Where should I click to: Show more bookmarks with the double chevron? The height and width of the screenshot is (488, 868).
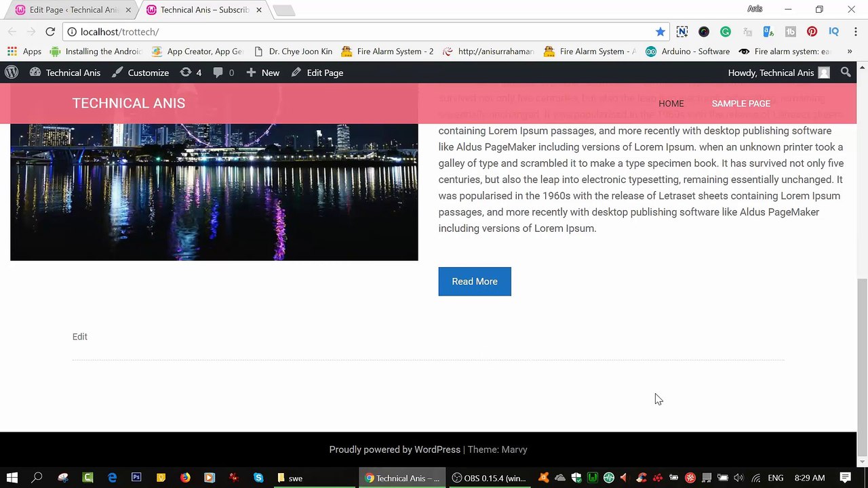point(849,52)
